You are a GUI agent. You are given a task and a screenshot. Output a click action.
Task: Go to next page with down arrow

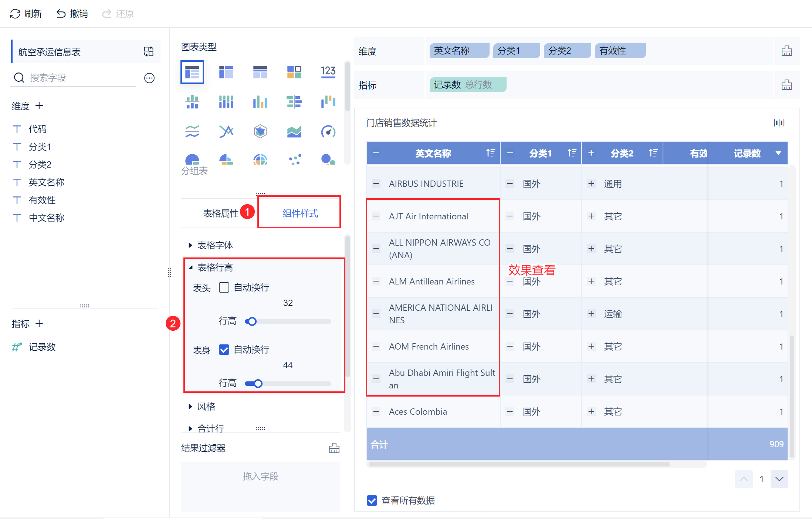(x=779, y=479)
